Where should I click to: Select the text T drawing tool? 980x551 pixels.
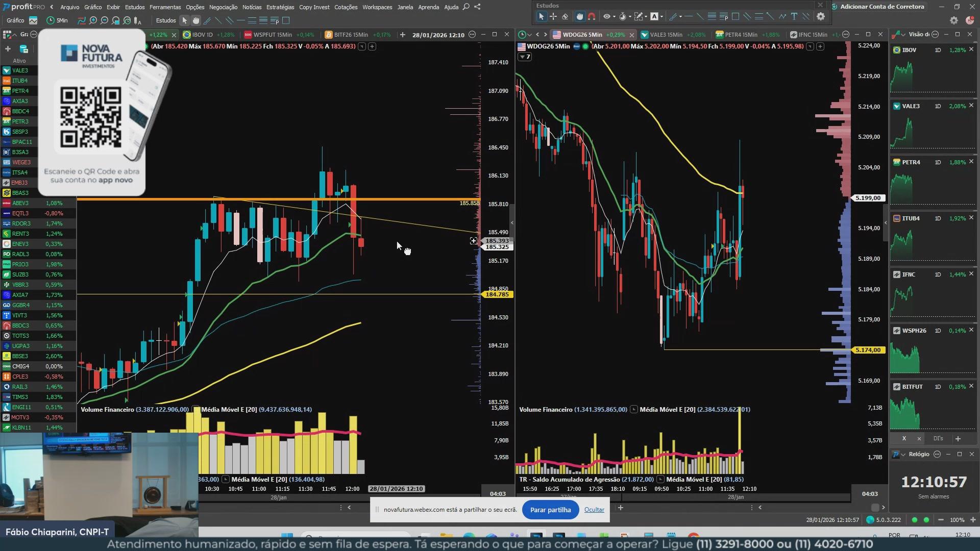794,16
